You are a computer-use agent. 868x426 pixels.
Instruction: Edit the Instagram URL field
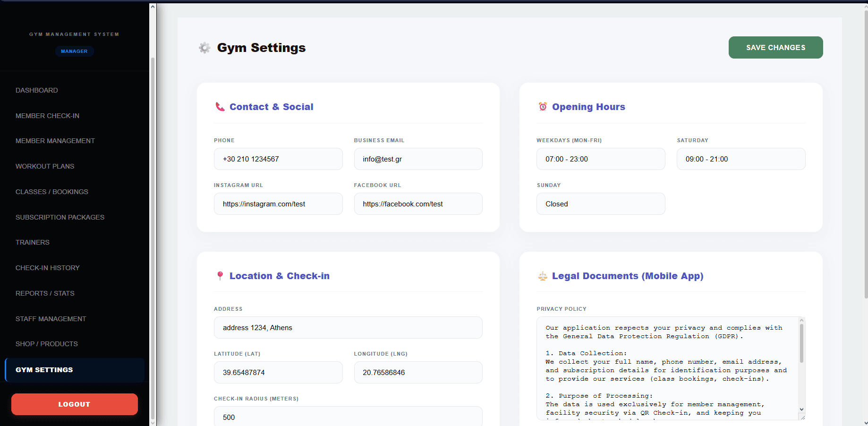click(278, 204)
